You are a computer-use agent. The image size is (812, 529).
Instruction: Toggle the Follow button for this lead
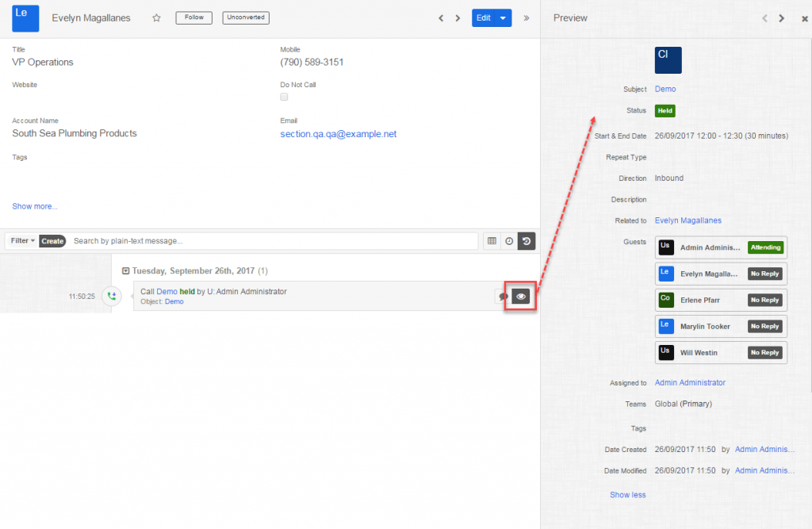193,17
